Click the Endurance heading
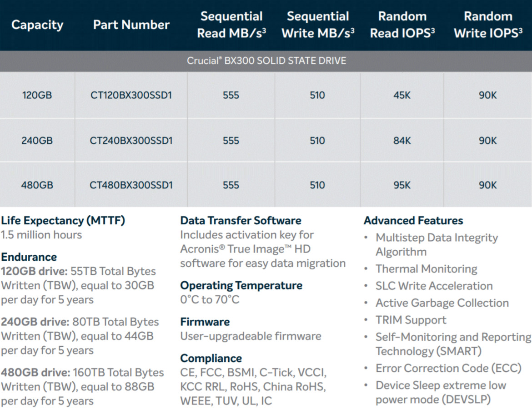The width and height of the screenshot is (532, 415). click(29, 257)
